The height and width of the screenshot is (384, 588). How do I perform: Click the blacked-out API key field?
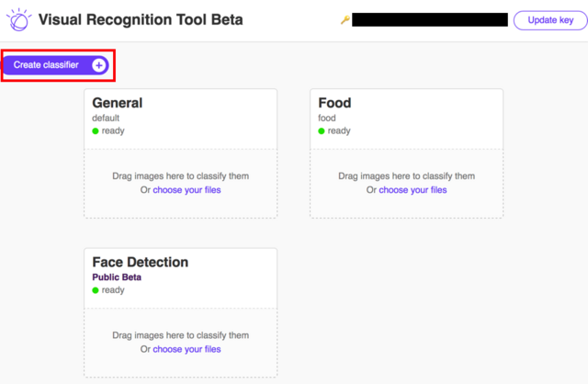pos(430,20)
